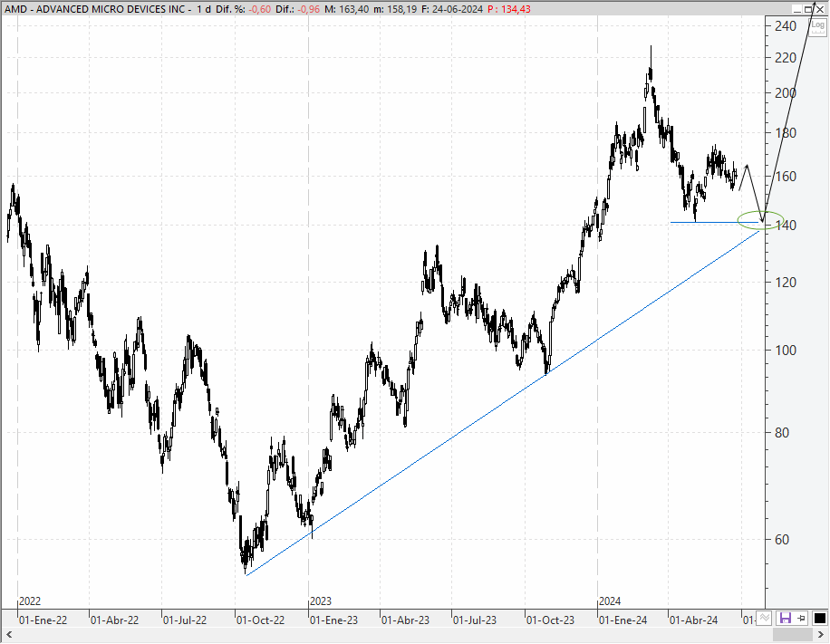The width and height of the screenshot is (830, 644).
Task: Click the '01-Ene-22' date label
Action: click(43, 620)
